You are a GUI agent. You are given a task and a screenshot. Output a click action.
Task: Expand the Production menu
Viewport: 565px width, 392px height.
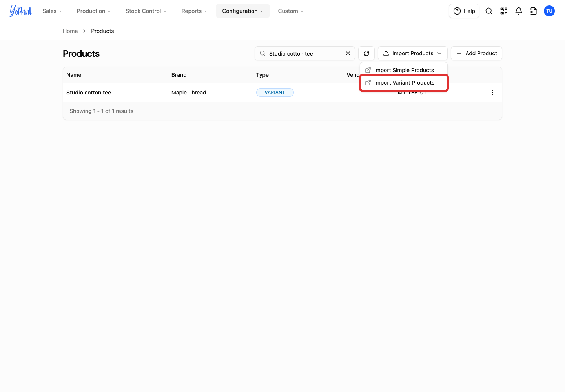click(x=94, y=11)
